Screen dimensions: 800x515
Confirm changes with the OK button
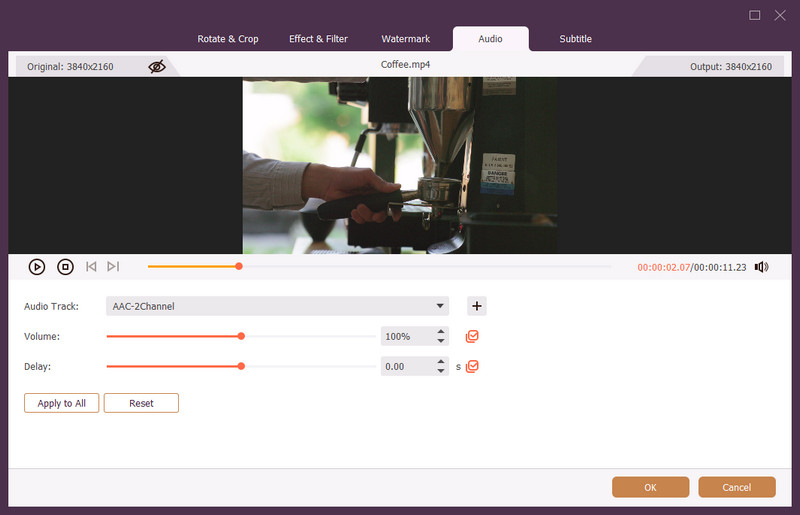[x=650, y=488]
